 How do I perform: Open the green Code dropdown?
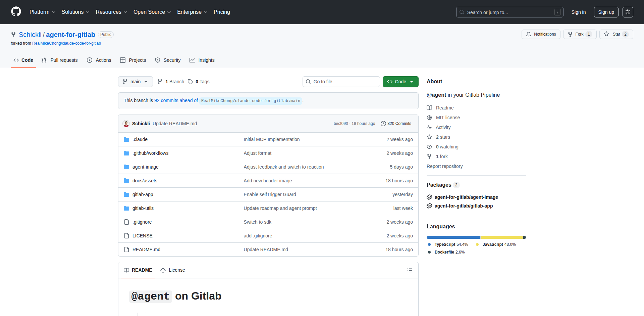(400, 82)
